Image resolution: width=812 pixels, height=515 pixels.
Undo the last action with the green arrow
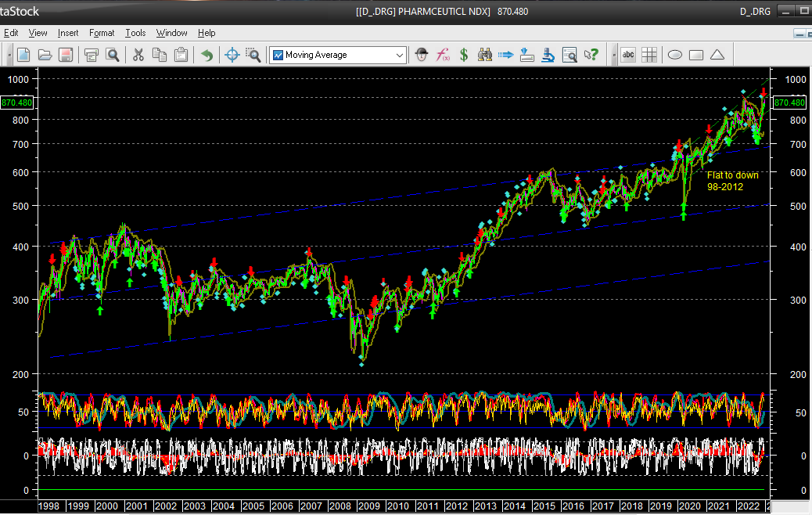tap(207, 55)
